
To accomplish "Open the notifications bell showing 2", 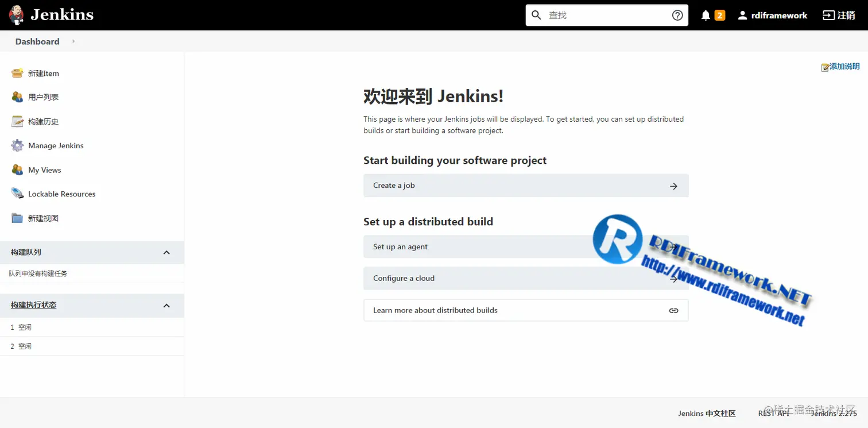I will pyautogui.click(x=712, y=15).
